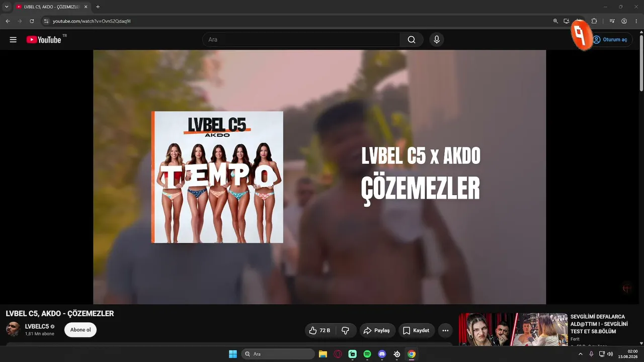This screenshot has width=644, height=362.
Task: Click the ÇÖZEMEZLER video player
Action: click(319, 177)
